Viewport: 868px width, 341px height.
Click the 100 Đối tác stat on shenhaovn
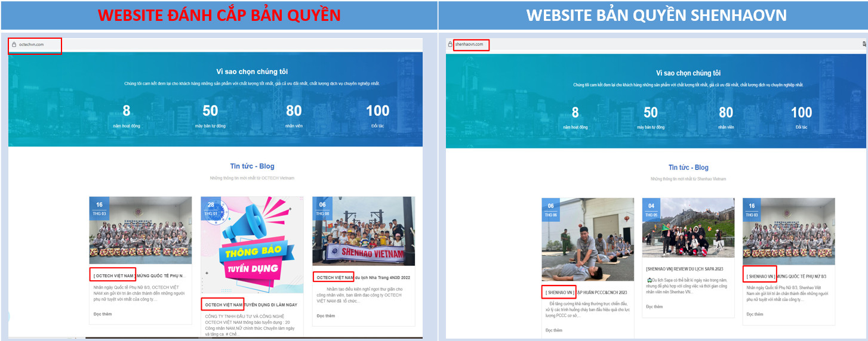pos(801,117)
